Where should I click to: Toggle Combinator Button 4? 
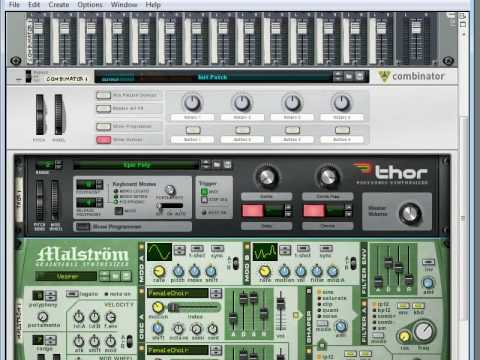342,130
